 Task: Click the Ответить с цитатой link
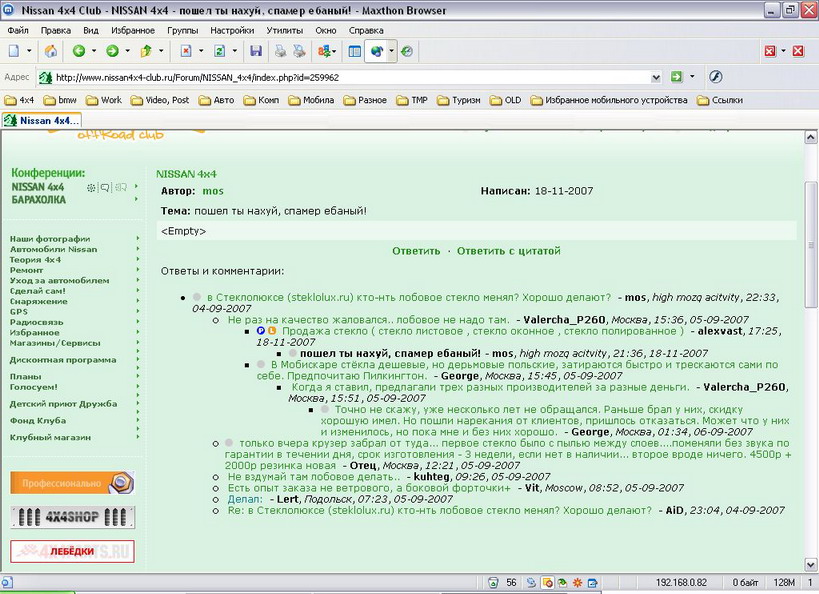(509, 251)
